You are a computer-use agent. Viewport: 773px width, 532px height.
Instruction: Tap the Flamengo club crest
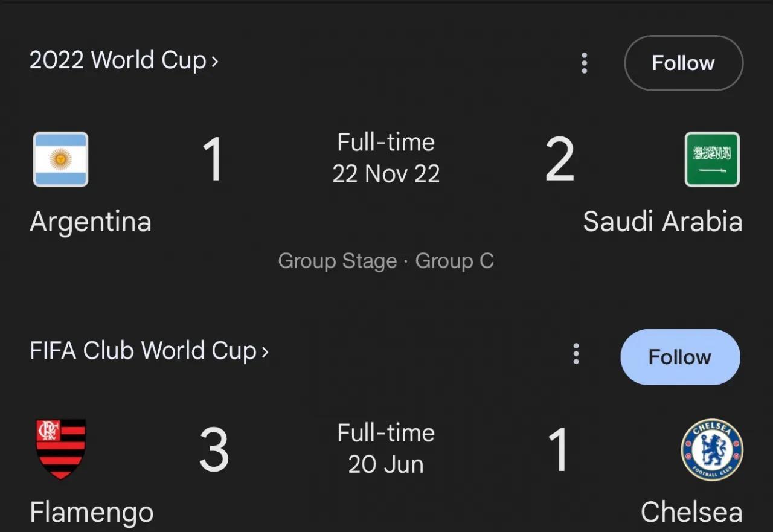(60, 449)
